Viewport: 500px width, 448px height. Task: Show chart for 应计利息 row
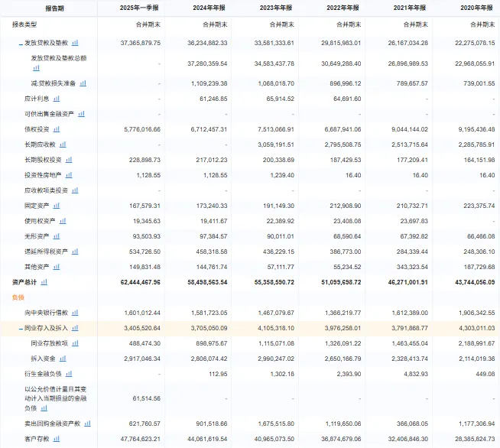(57, 99)
